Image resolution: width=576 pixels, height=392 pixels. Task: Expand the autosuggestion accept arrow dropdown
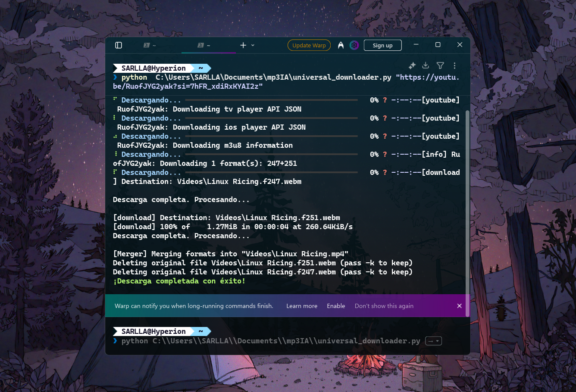coord(434,341)
